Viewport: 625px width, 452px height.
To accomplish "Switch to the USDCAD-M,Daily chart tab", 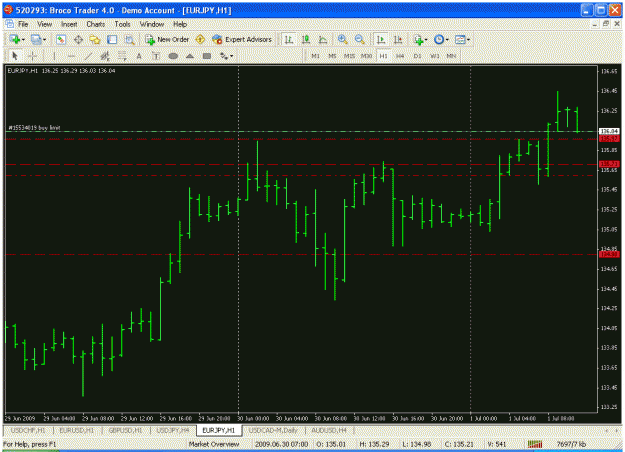I will [x=273, y=430].
